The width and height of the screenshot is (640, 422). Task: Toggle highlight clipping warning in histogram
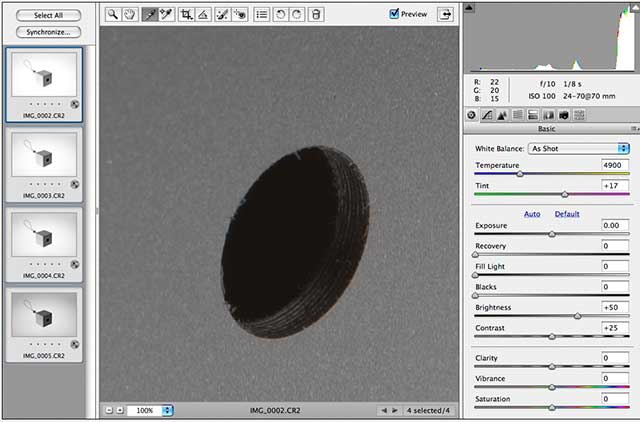[x=635, y=7]
